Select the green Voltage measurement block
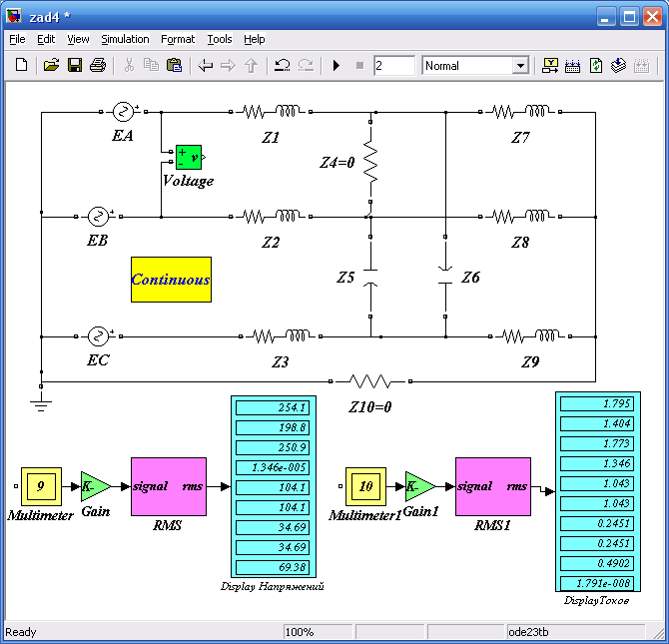Viewport: 669px width, 644px height. point(189,157)
